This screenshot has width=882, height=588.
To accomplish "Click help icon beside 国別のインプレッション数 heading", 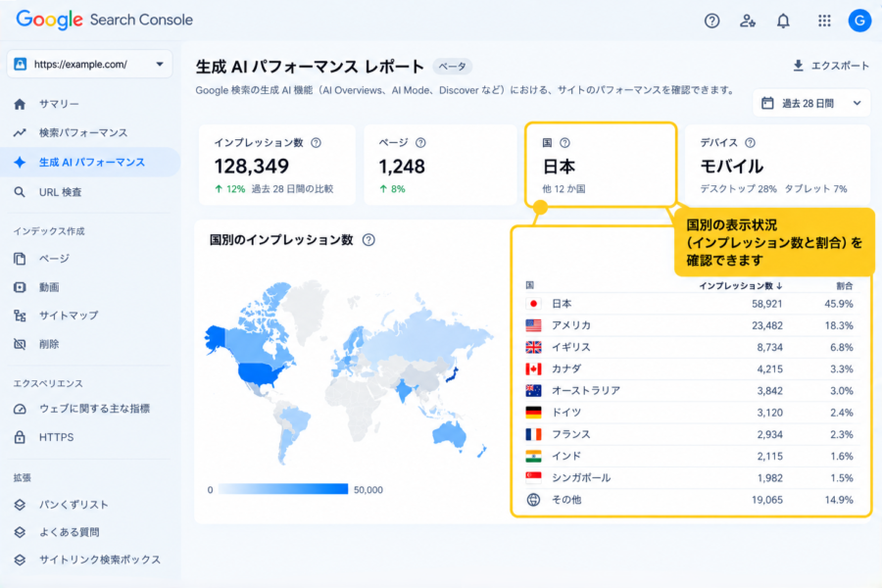I will point(368,240).
